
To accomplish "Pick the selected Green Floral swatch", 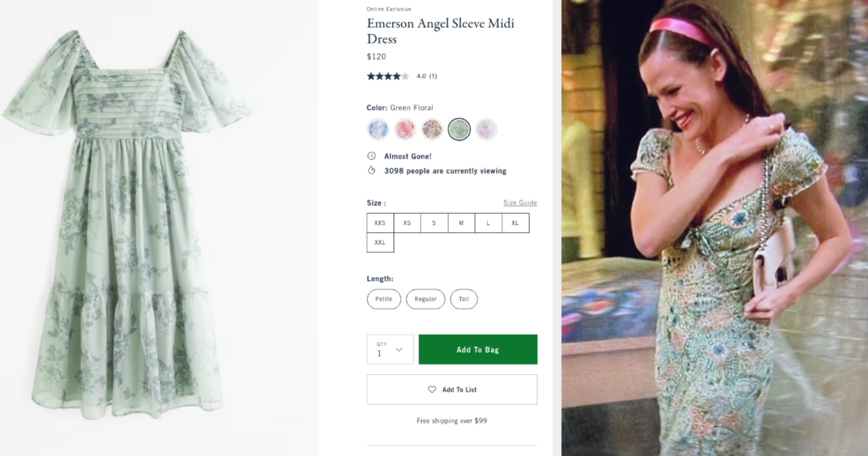I will [459, 129].
